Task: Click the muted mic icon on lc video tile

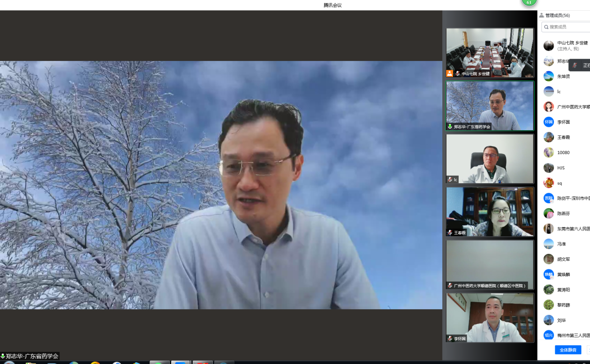Action: [450, 179]
